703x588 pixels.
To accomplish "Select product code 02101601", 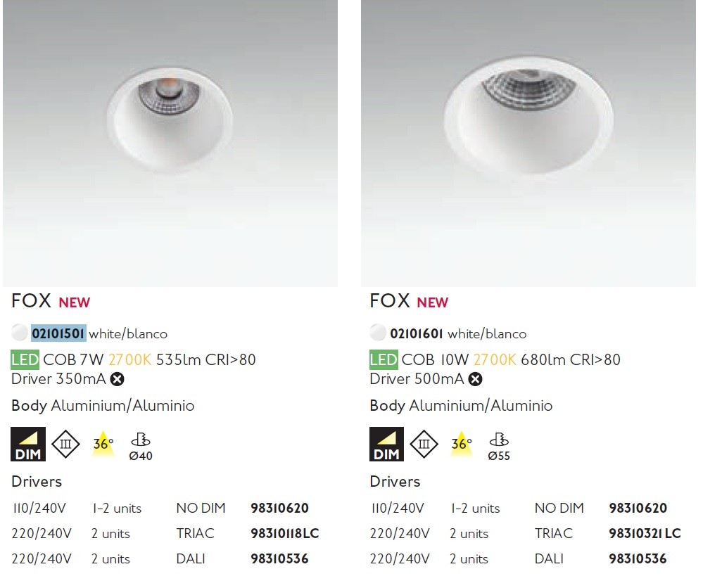I will pos(416,334).
